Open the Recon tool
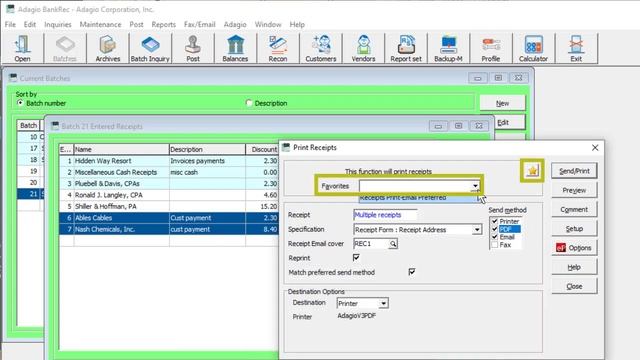This screenshot has height=360, width=640. click(x=278, y=49)
